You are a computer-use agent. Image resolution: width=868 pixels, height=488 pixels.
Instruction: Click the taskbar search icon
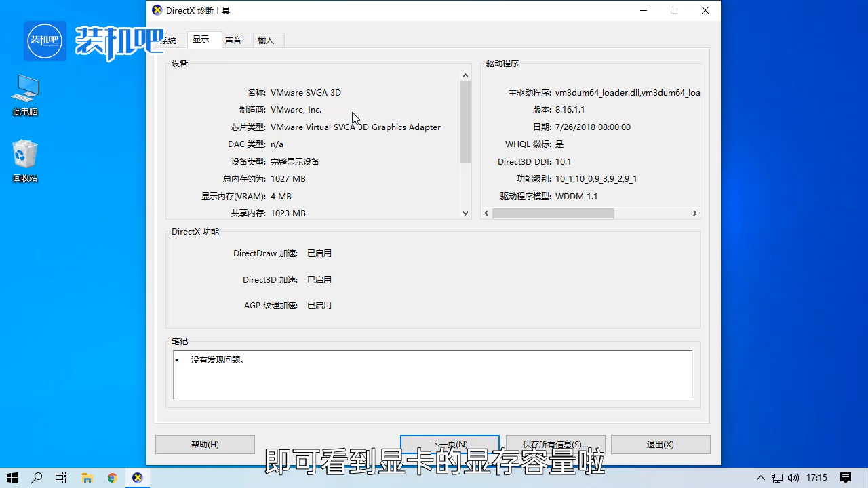coord(37,477)
